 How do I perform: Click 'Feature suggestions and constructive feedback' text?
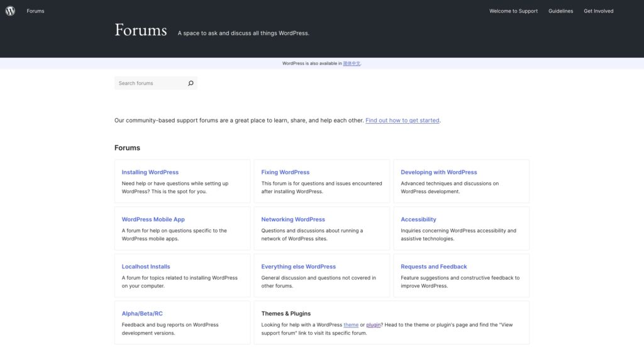coord(460,282)
